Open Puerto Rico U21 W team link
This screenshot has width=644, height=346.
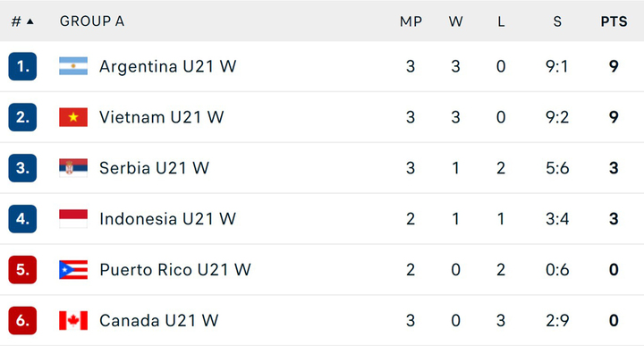point(175,270)
